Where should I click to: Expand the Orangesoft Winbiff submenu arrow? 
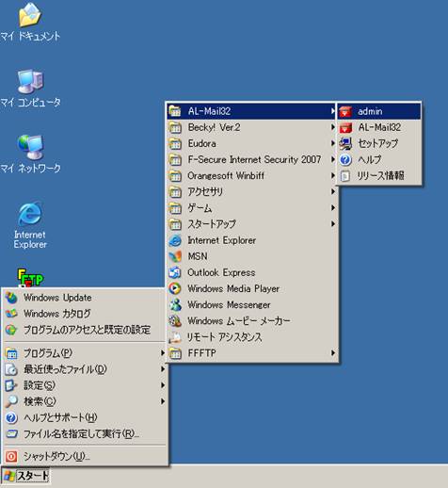[333, 175]
